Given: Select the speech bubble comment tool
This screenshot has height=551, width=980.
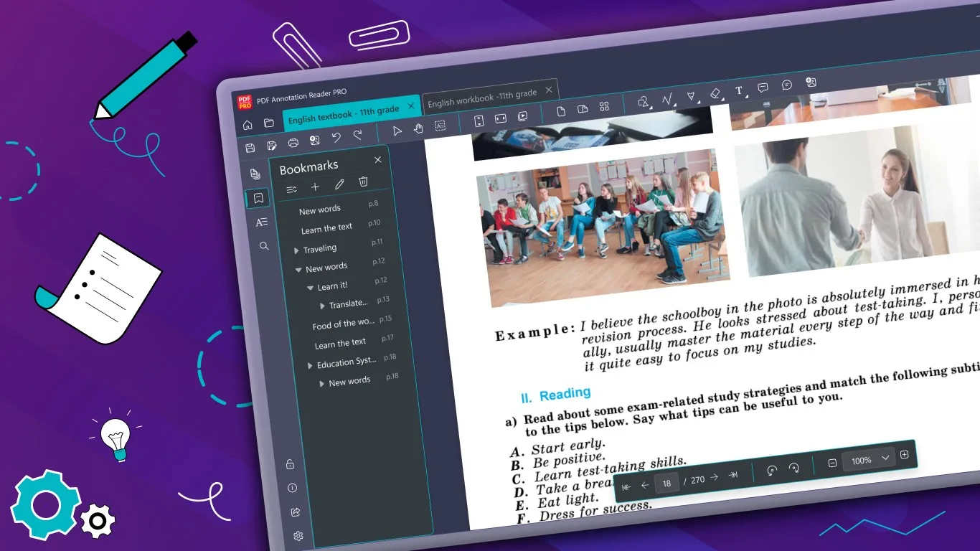Looking at the screenshot, I should (786, 85).
